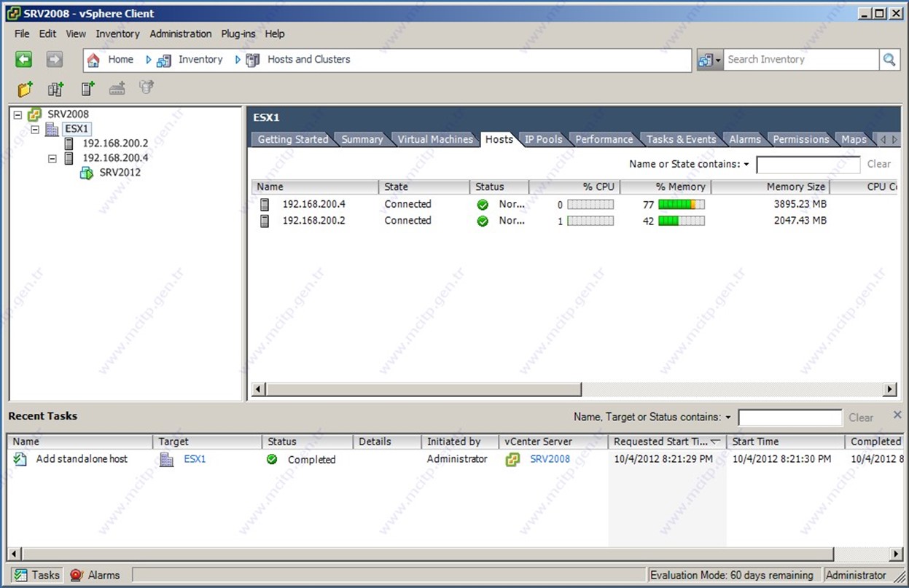Click the green status icon for 192.168.200.2

click(x=483, y=221)
